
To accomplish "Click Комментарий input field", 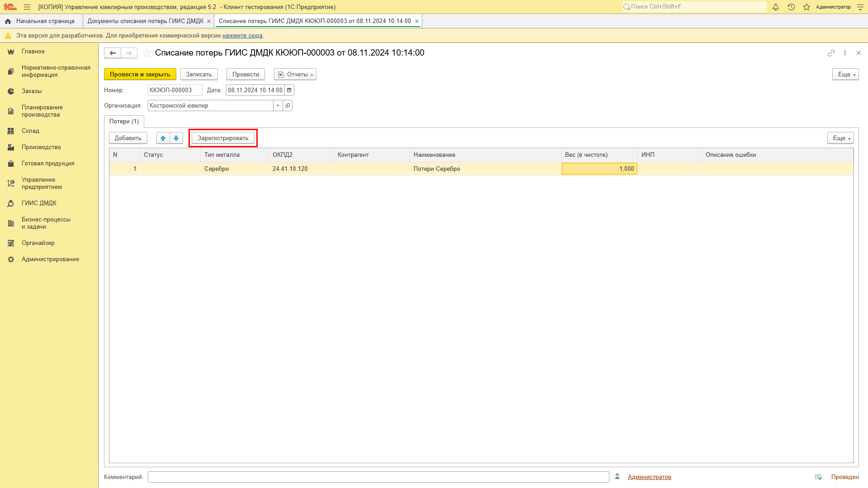I will tap(378, 477).
